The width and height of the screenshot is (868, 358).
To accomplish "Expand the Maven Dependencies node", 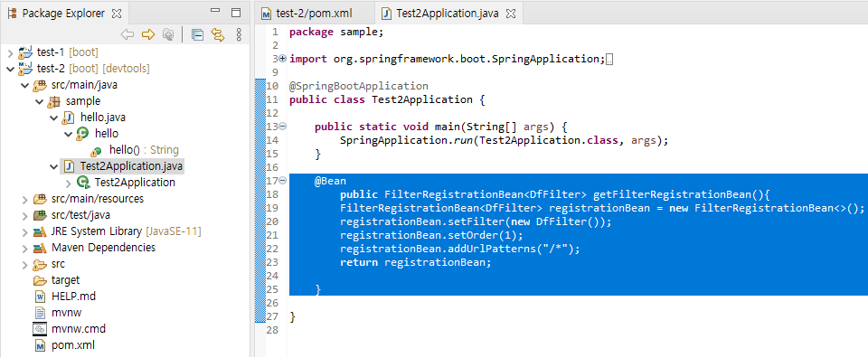I will [x=25, y=248].
